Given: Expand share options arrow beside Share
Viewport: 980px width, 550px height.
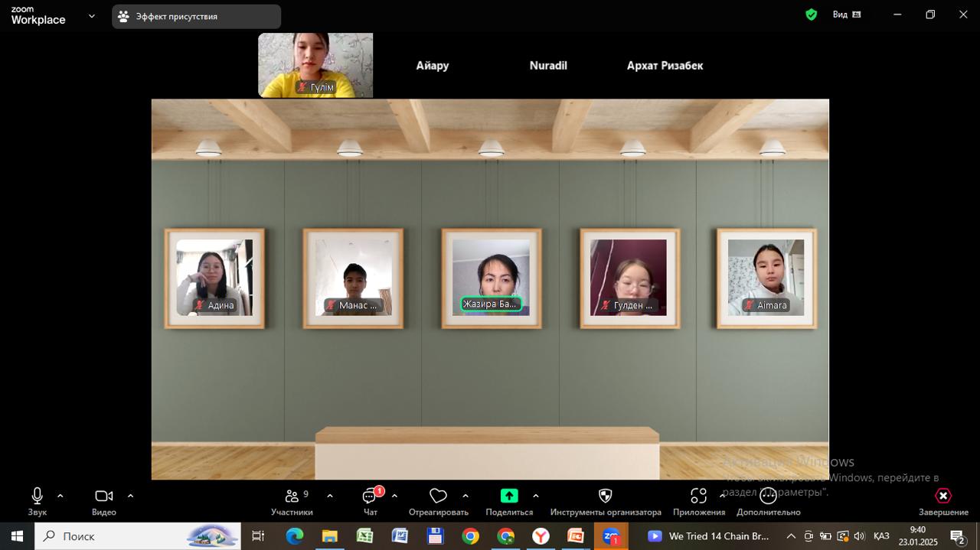Looking at the screenshot, I should (x=535, y=496).
